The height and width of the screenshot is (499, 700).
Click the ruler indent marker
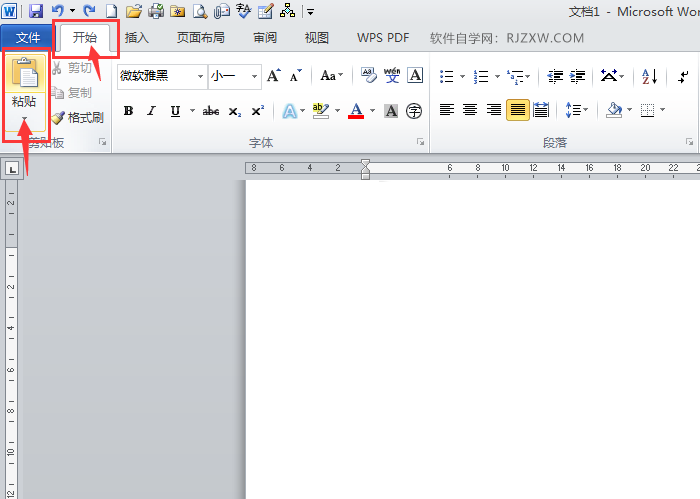(x=365, y=169)
